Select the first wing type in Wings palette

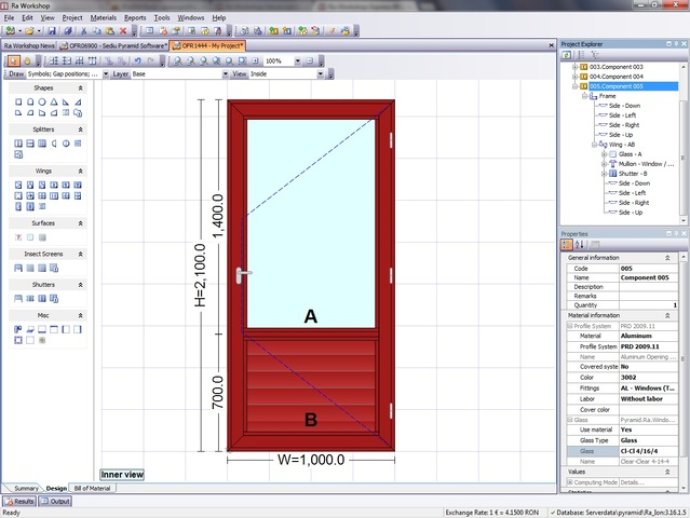tap(18, 185)
